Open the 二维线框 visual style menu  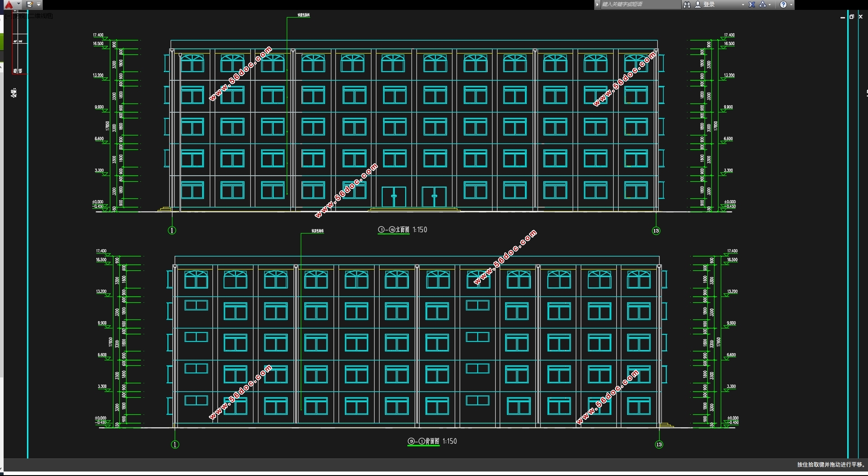point(41,16)
